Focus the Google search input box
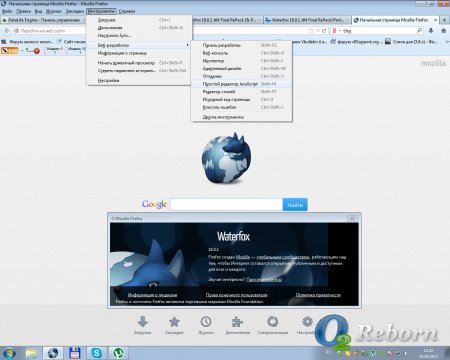The image size is (450, 360). (226, 204)
